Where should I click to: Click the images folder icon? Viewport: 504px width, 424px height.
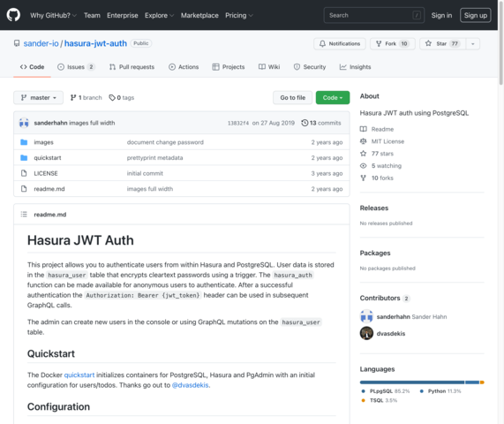click(24, 142)
